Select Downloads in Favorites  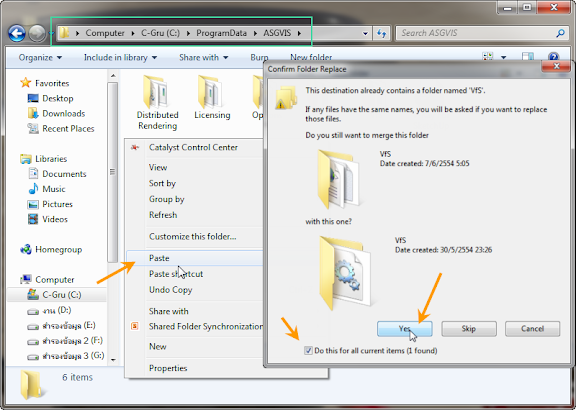coord(63,113)
